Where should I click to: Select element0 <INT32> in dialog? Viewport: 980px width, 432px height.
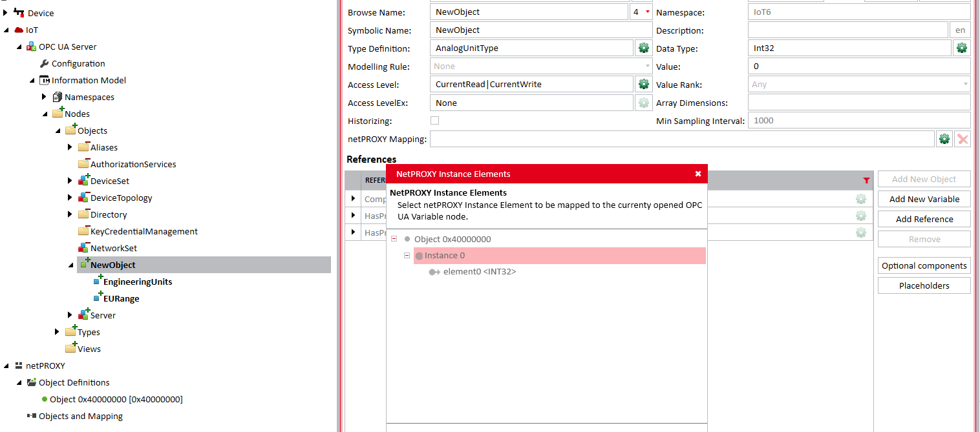click(479, 272)
